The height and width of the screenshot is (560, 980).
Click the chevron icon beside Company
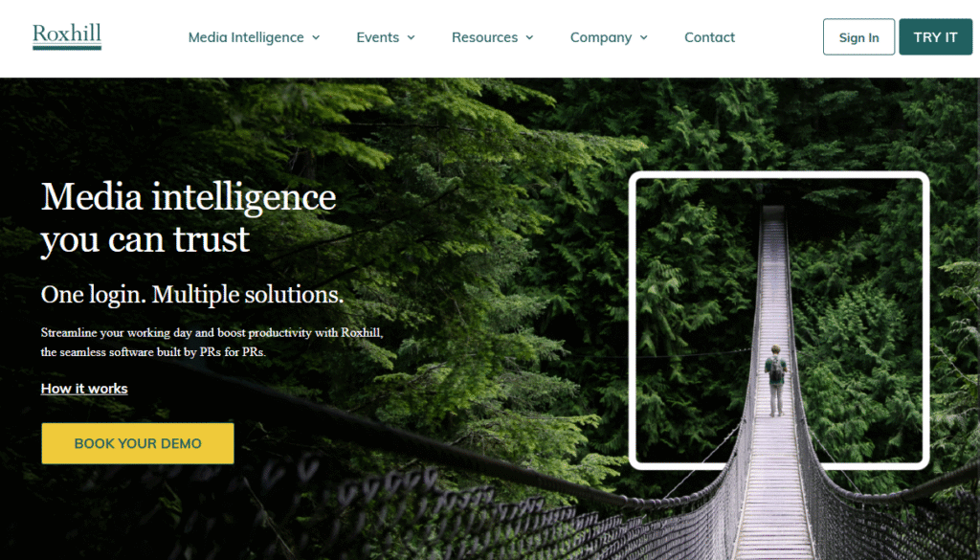(x=644, y=37)
